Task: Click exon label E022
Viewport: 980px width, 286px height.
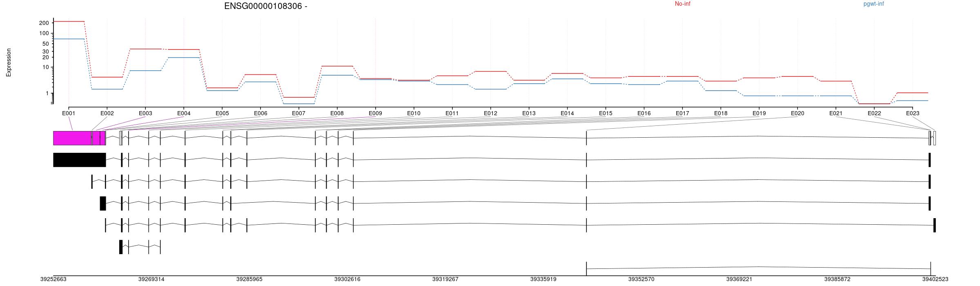Action: pyautogui.click(x=874, y=113)
